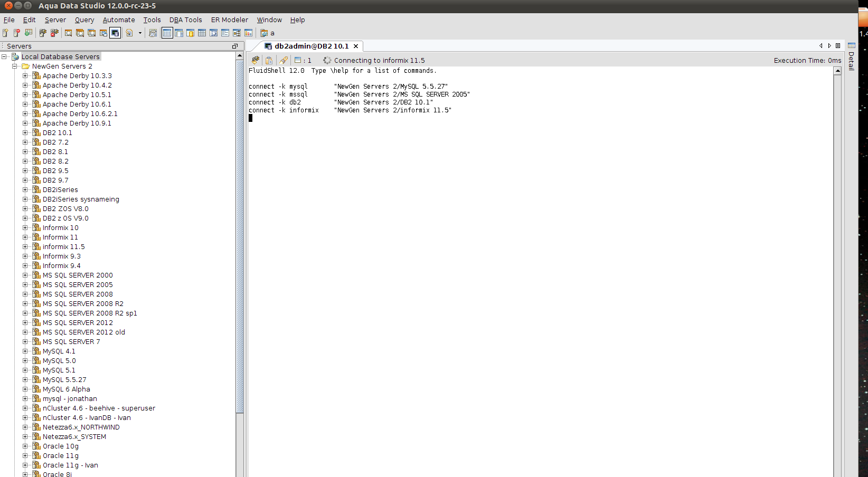Open the Tools menu
868x477 pixels.
point(152,20)
